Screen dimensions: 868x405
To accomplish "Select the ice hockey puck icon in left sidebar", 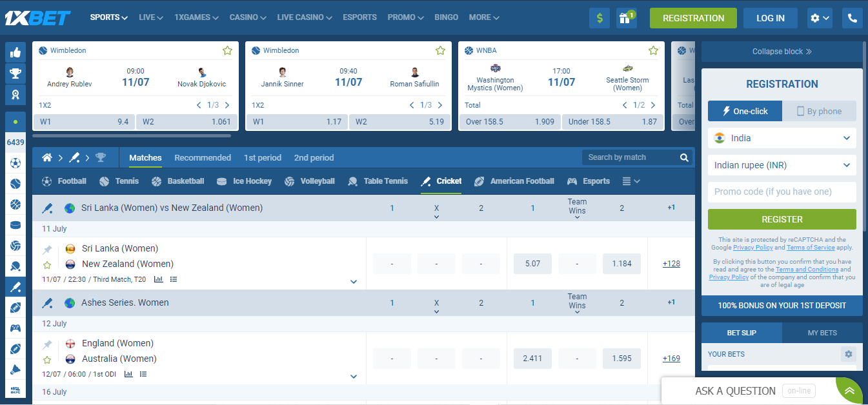I will click(x=15, y=225).
